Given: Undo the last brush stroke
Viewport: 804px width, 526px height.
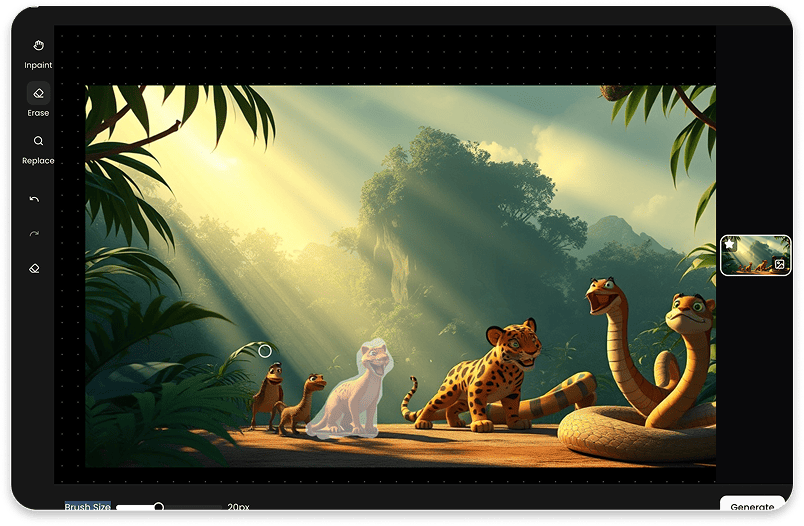Looking at the screenshot, I should (35, 199).
